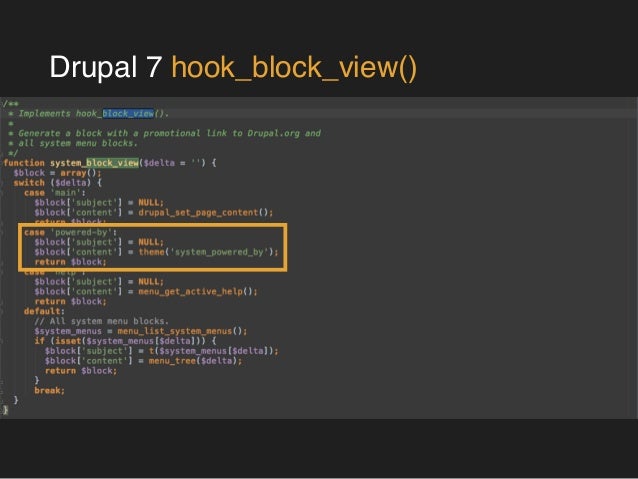Click the slide title "hook_block_view()"
Screen dimensions: 638x479
294,68
